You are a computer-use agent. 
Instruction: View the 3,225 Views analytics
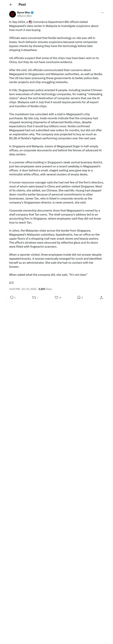(x=45, y=289)
